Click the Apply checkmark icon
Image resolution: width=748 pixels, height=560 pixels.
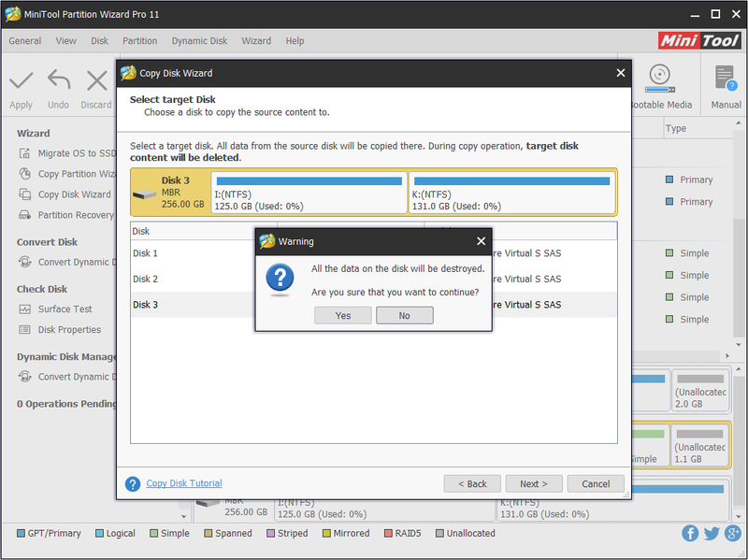click(x=22, y=80)
